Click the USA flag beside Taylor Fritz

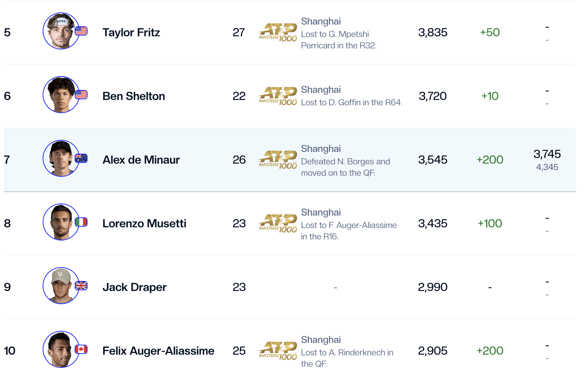(81, 31)
